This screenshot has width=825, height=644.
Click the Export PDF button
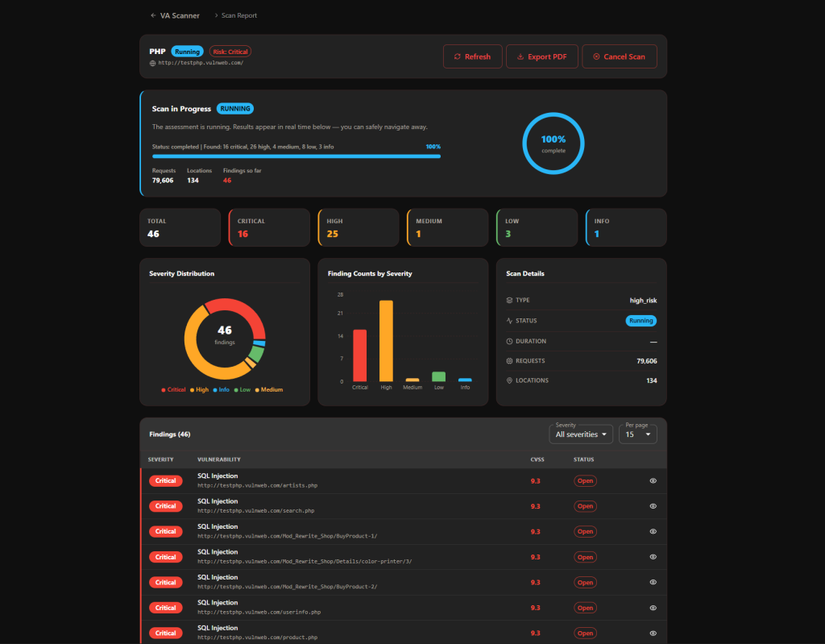click(x=541, y=56)
